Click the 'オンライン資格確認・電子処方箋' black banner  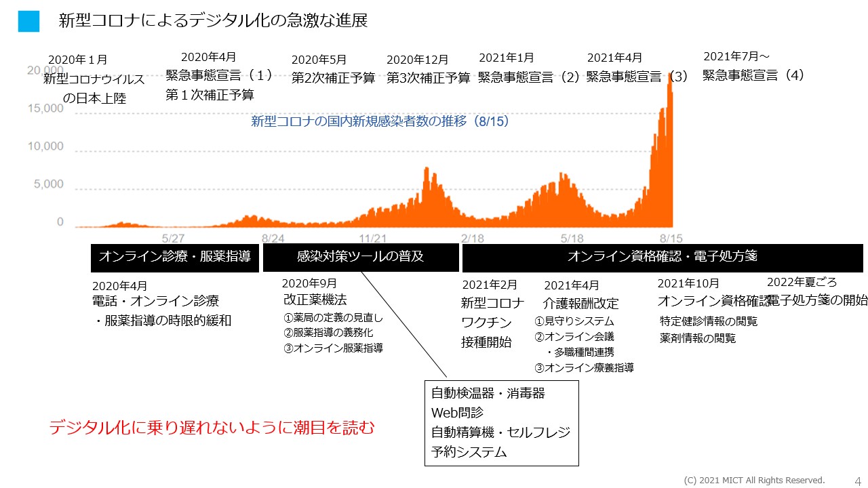point(662,257)
